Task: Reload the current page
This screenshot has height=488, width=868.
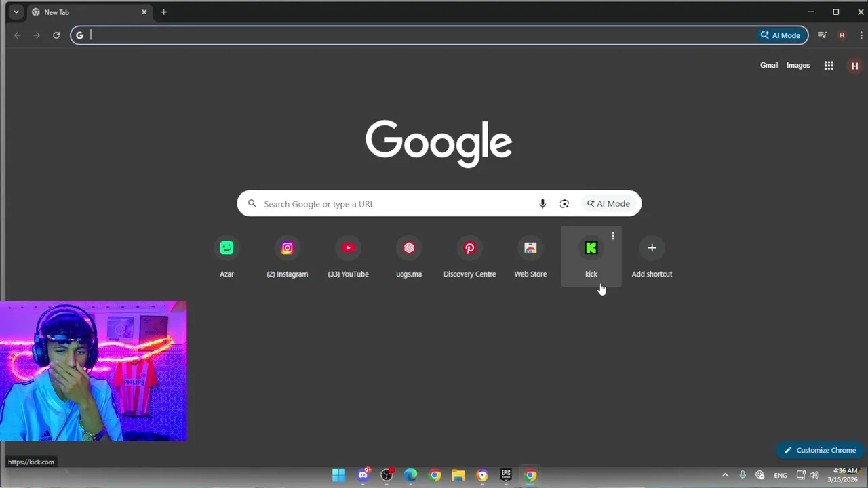Action: [56, 35]
